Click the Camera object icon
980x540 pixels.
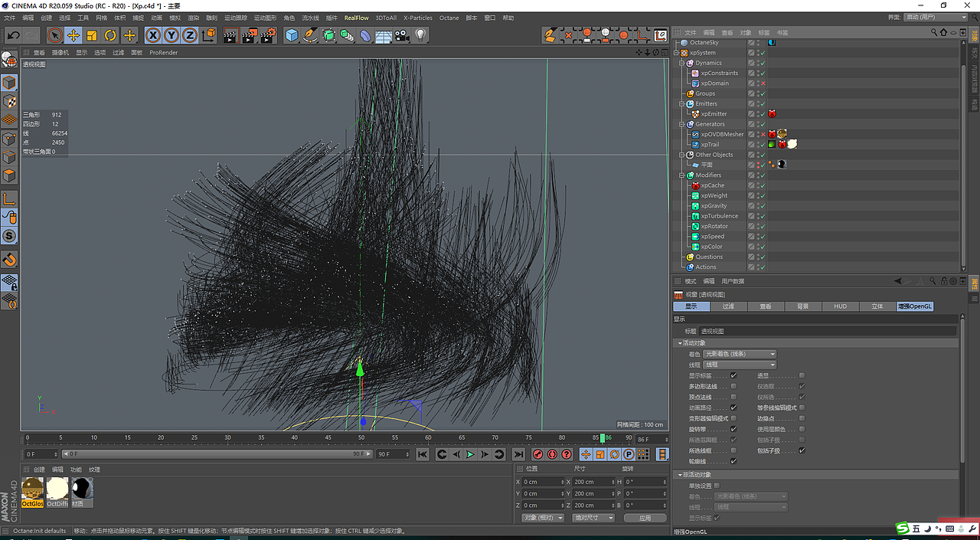[x=402, y=35]
